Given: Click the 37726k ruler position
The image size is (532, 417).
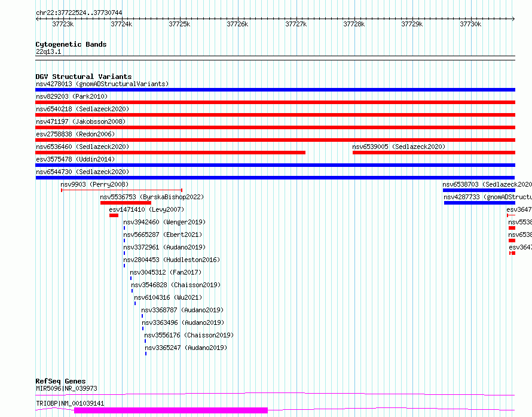Looking at the screenshot, I should 237,24.
